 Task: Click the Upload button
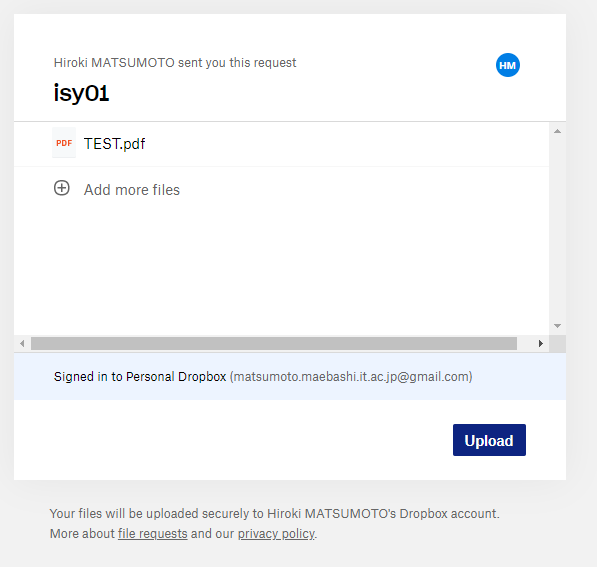[x=489, y=440]
